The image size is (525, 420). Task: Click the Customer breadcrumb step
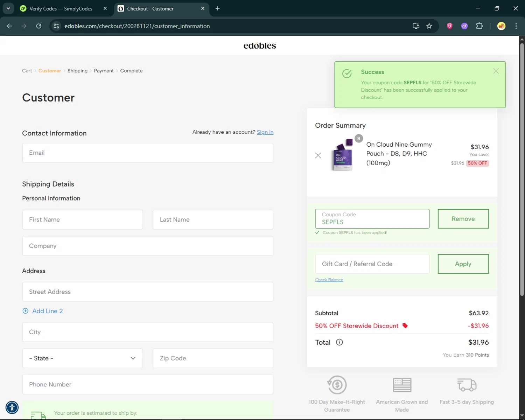50,71
